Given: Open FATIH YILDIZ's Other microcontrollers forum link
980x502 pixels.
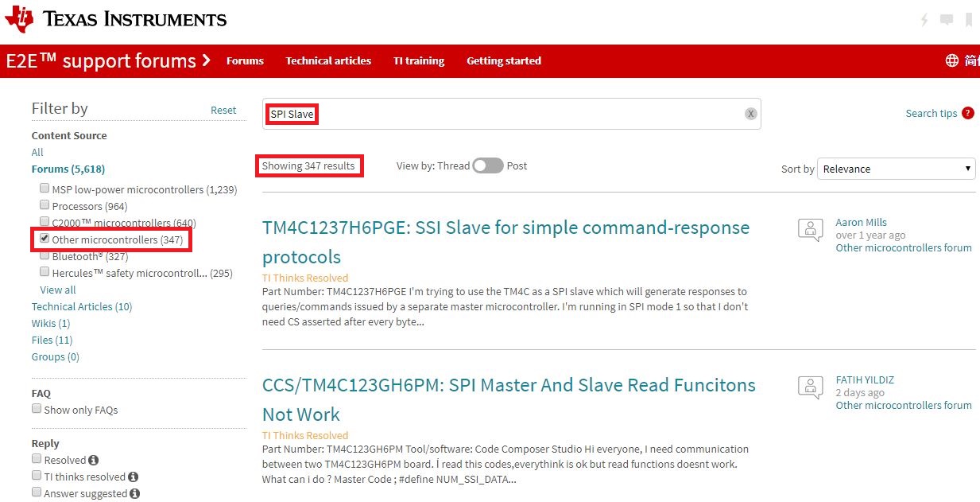Looking at the screenshot, I should point(904,405).
